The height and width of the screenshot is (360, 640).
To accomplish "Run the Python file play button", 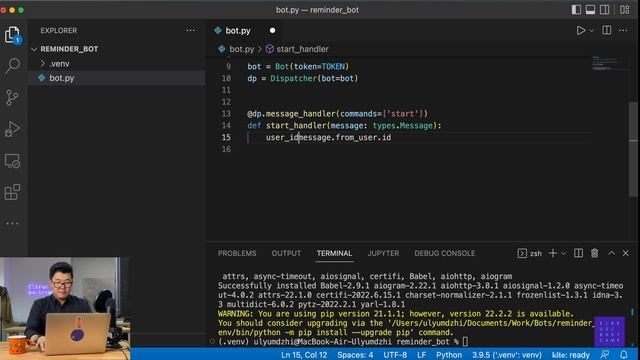I will click(580, 30).
